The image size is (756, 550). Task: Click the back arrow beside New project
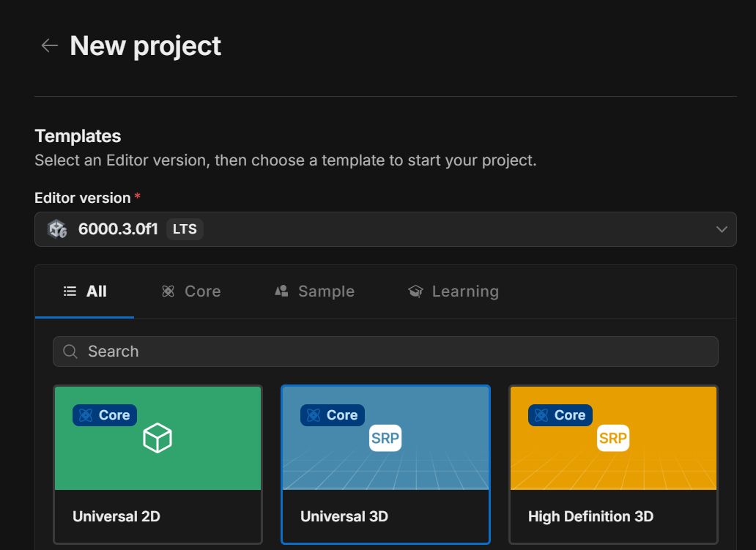pos(49,45)
